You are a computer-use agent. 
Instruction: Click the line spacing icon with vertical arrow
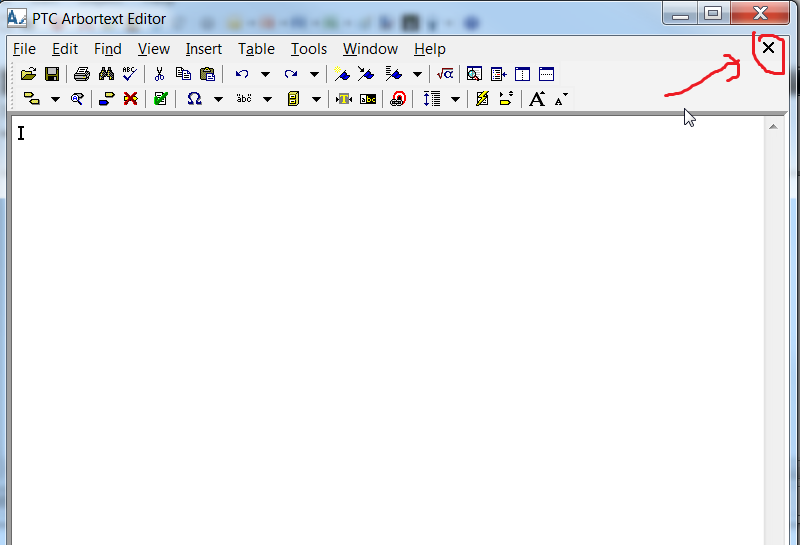coord(432,98)
